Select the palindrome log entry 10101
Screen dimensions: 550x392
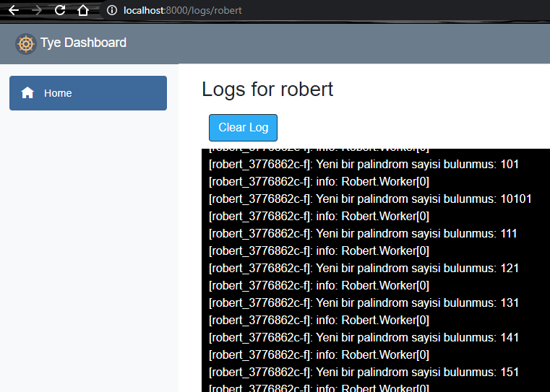[370, 199]
